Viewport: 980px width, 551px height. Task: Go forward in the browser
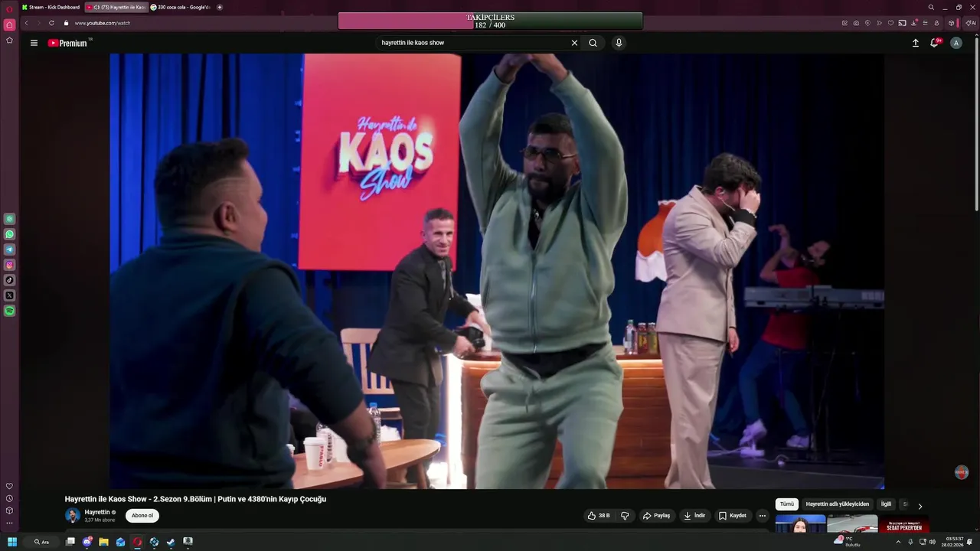tap(38, 23)
